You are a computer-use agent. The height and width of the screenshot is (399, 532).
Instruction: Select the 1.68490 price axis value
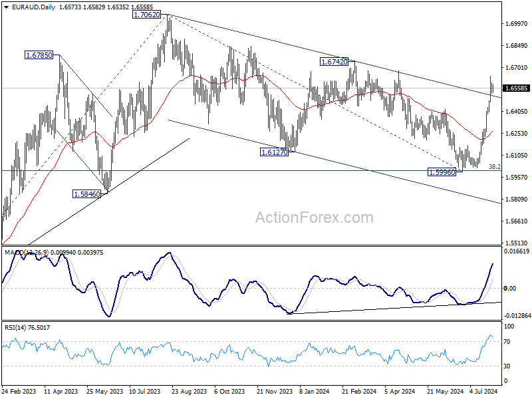pyautogui.click(x=517, y=46)
